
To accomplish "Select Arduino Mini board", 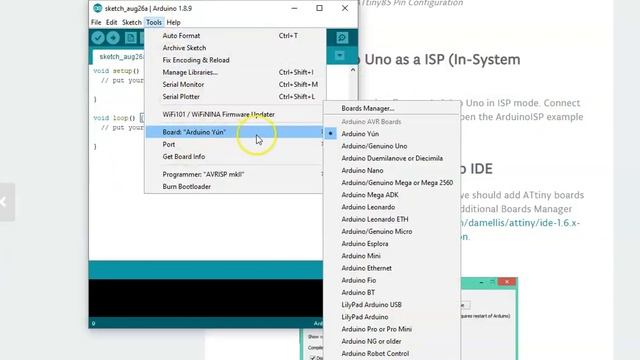I will (x=392, y=256).
